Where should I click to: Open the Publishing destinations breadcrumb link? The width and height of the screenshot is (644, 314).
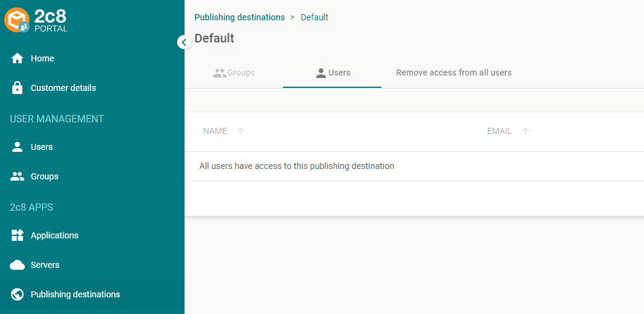[x=239, y=17]
